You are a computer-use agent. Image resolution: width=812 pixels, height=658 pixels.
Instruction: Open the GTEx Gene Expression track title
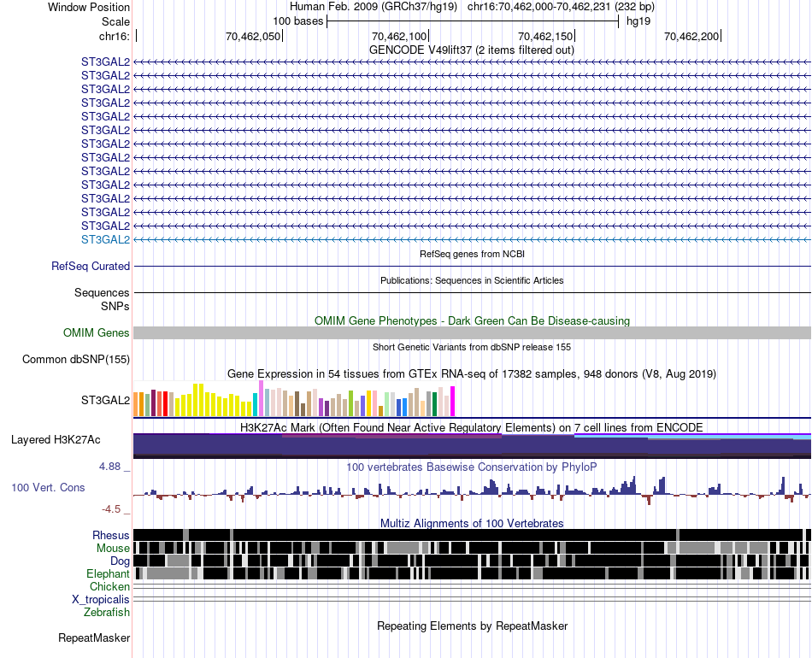pyautogui.click(x=472, y=373)
